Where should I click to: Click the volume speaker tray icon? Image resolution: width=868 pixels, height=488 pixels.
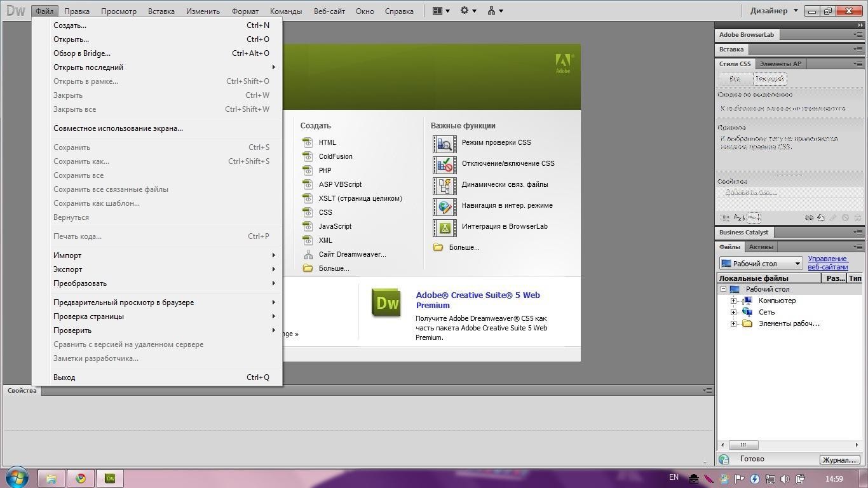[785, 479]
